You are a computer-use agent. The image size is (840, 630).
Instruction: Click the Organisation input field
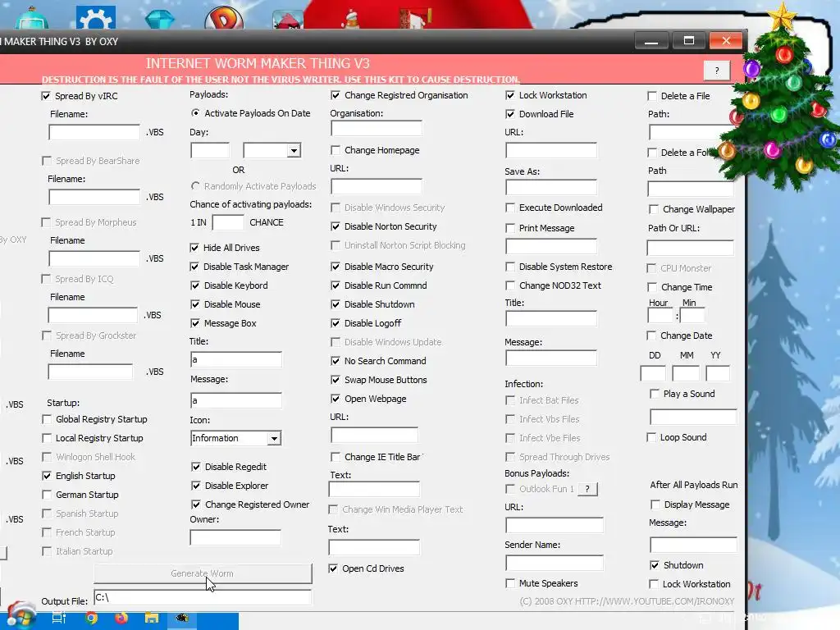[377, 129]
